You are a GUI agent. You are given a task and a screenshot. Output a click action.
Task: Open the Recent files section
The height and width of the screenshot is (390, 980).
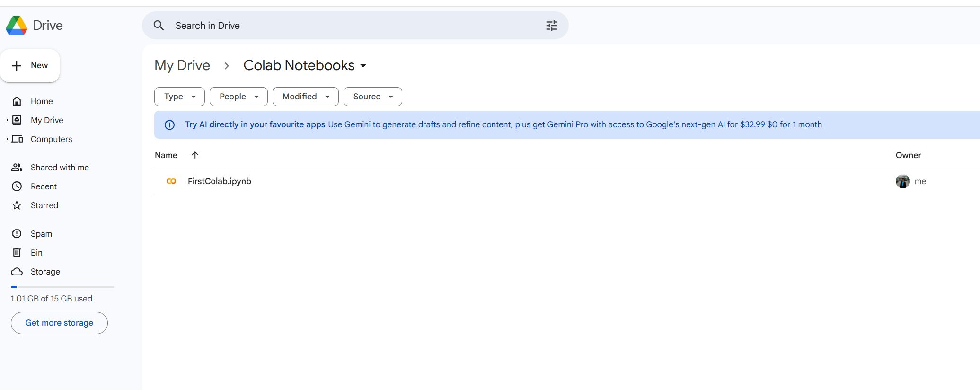click(44, 186)
